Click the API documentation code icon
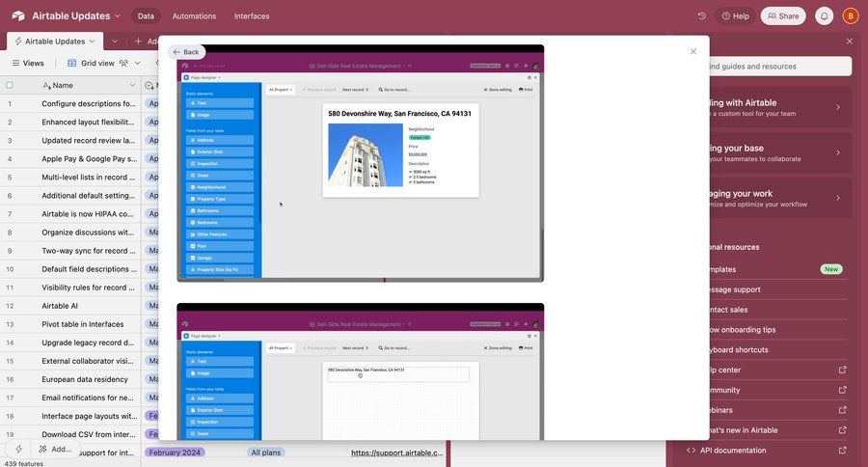The height and width of the screenshot is (467, 868). tap(691, 451)
